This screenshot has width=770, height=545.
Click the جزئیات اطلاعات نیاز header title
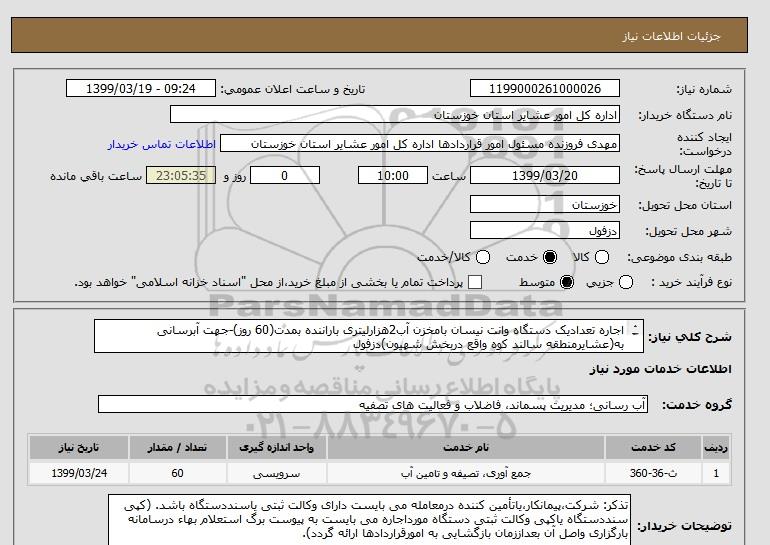(671, 36)
